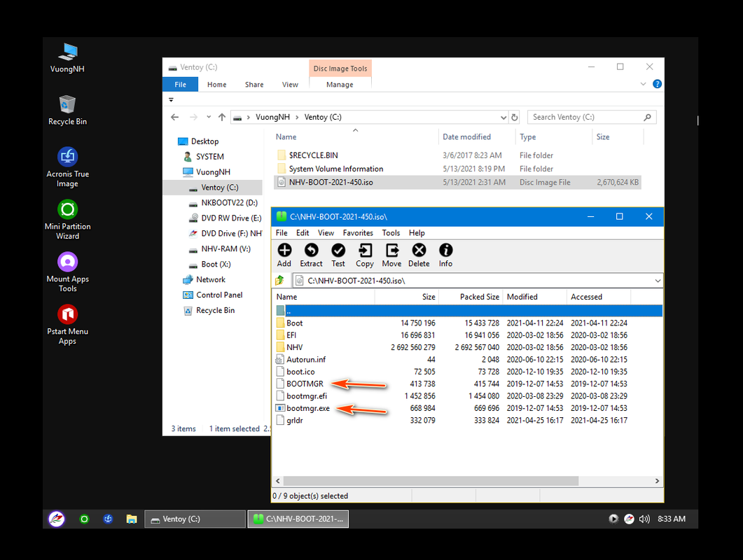Switch to Explorer Share ribbon tab
Image resolution: width=743 pixels, height=560 pixels.
click(x=254, y=84)
